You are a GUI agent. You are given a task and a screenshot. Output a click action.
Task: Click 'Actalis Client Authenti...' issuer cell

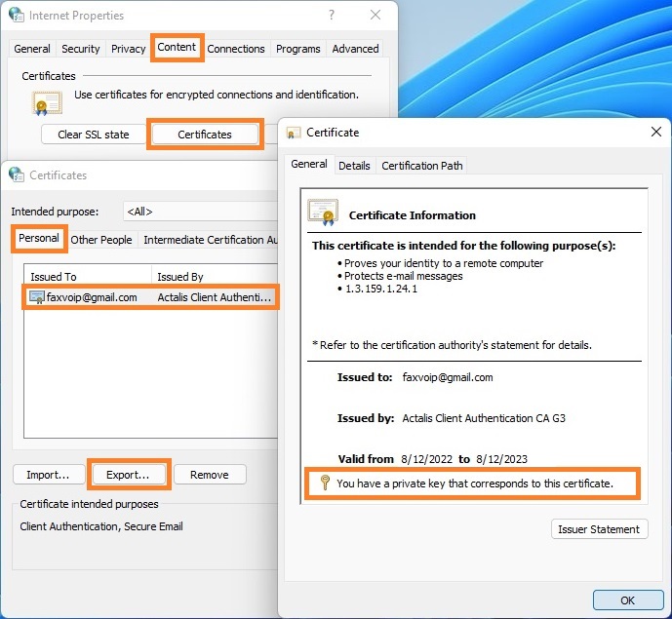point(215,297)
